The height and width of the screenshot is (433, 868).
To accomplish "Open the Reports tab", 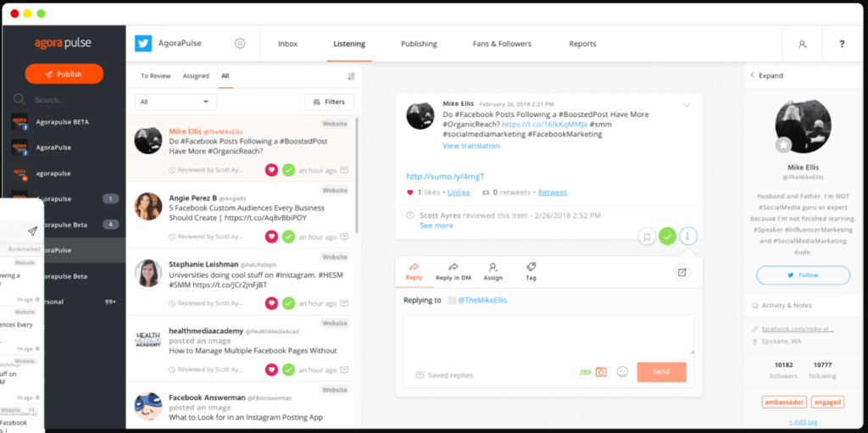I will tap(582, 44).
